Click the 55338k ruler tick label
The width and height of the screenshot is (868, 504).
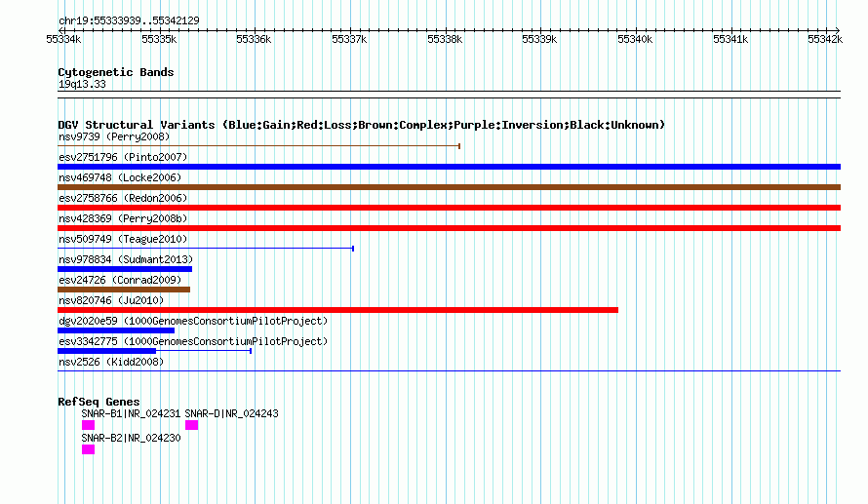point(445,39)
